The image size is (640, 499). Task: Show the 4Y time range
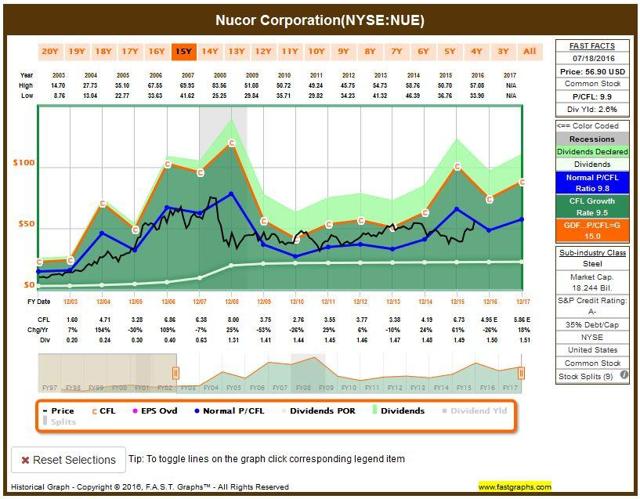(476, 51)
